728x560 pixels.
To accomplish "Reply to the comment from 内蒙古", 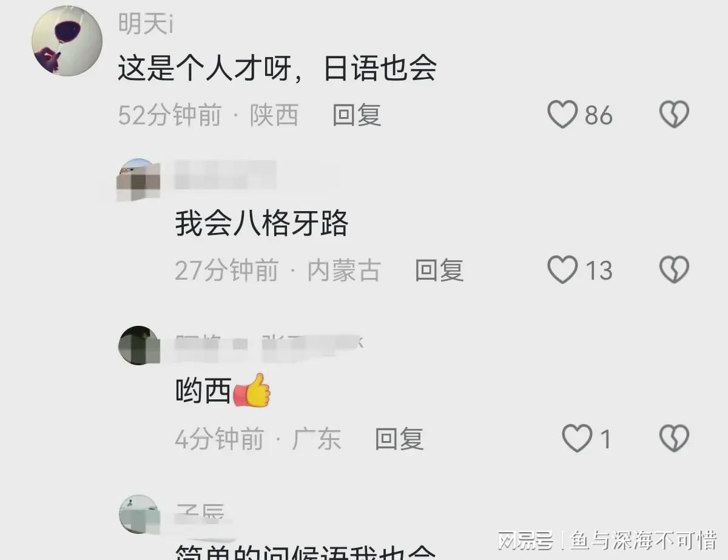I will 439,270.
